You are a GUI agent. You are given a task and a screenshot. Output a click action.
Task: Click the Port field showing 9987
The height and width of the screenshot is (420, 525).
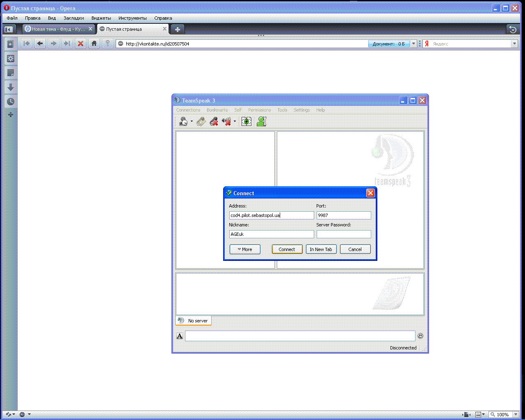pos(344,215)
